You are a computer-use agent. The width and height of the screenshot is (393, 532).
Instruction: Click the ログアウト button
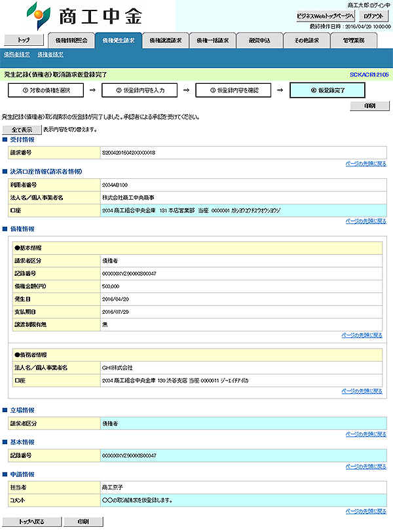(373, 16)
